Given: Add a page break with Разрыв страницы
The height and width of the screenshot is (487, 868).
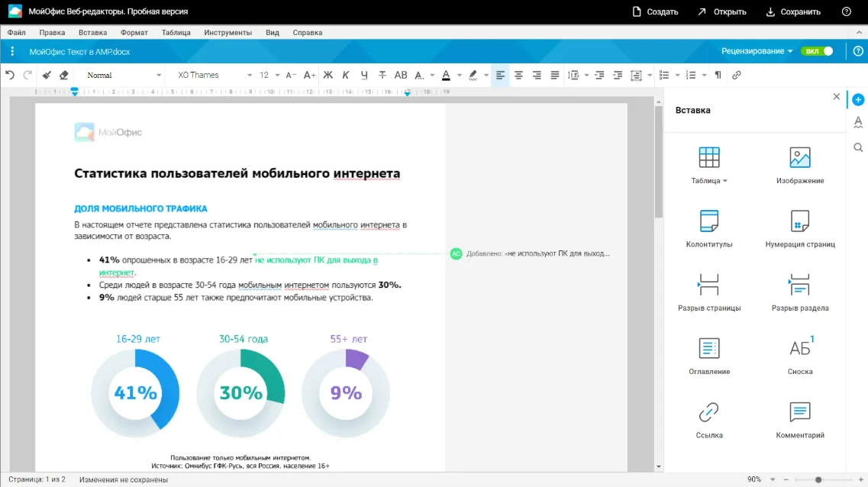Looking at the screenshot, I should 708,285.
